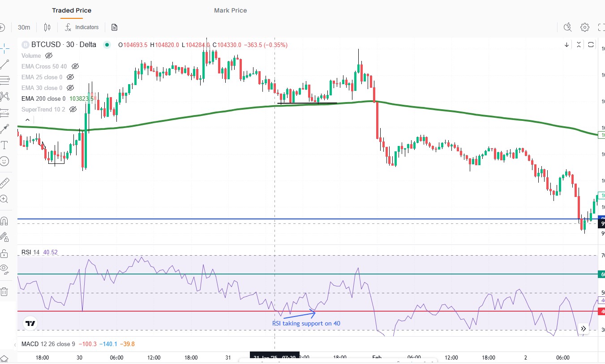This screenshot has width=605, height=364.
Task: Activate the zoom-in magnifier tool
Action: [x=5, y=199]
